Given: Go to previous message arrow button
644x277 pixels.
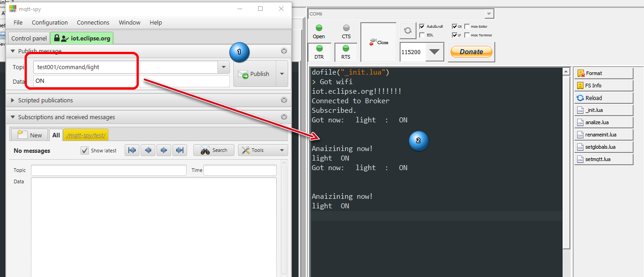Looking at the screenshot, I should 148,150.
